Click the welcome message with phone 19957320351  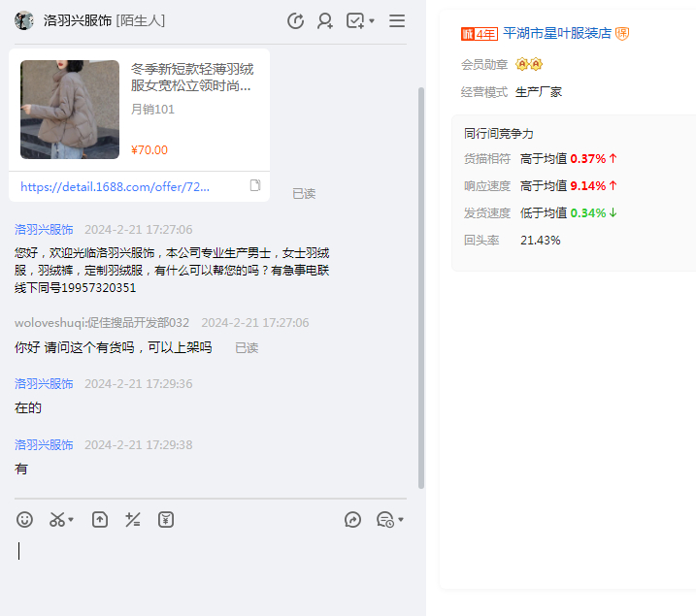pos(172,270)
